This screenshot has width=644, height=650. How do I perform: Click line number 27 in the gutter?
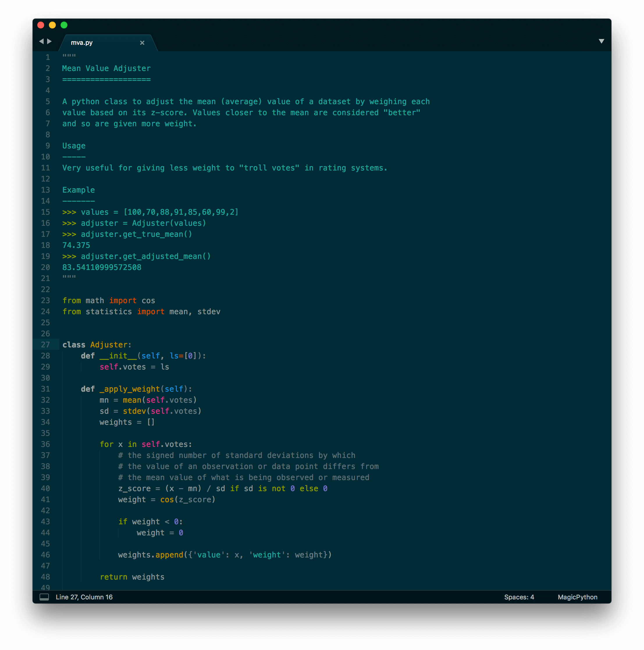45,345
